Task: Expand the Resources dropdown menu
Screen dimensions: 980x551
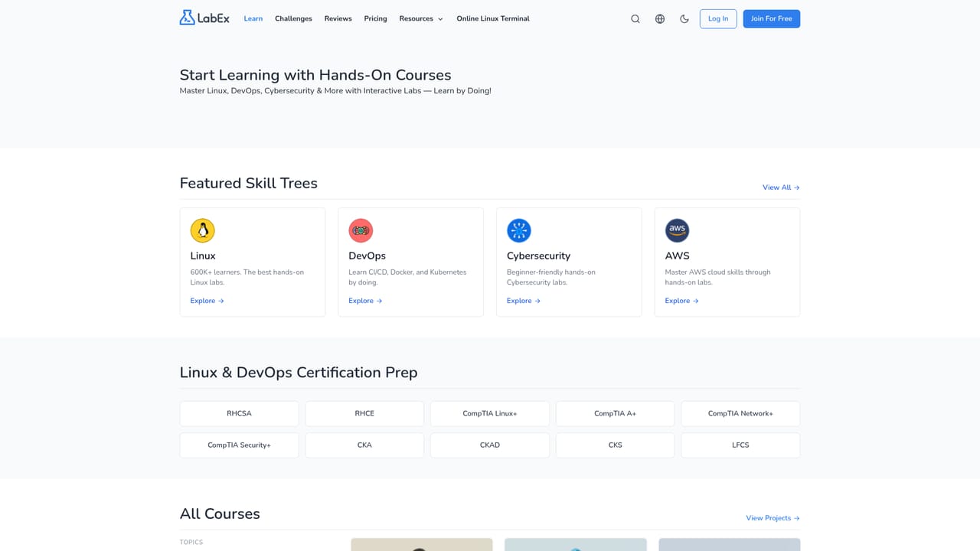Action: 421,18
